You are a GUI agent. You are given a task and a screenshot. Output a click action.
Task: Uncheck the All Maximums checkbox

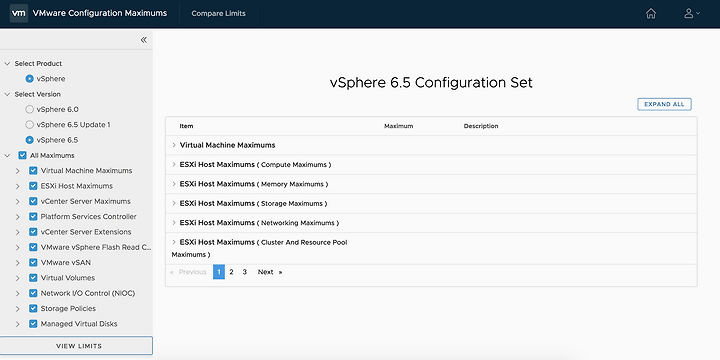point(22,155)
